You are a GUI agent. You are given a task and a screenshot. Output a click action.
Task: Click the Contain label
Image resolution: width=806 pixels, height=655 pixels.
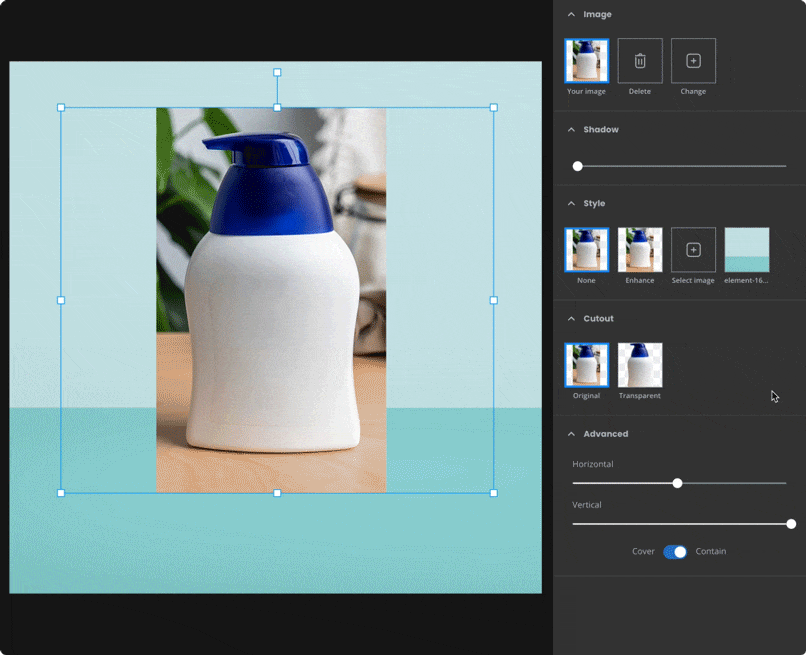click(711, 551)
